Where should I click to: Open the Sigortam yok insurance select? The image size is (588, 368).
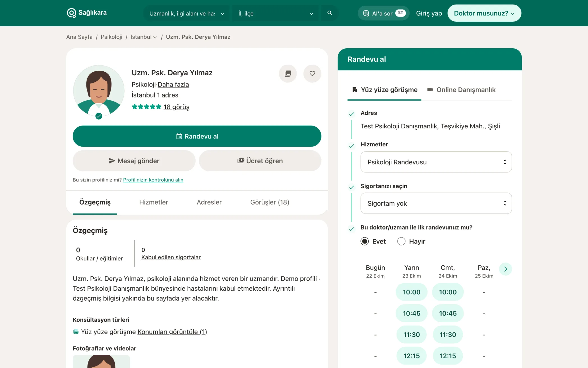pos(436,203)
